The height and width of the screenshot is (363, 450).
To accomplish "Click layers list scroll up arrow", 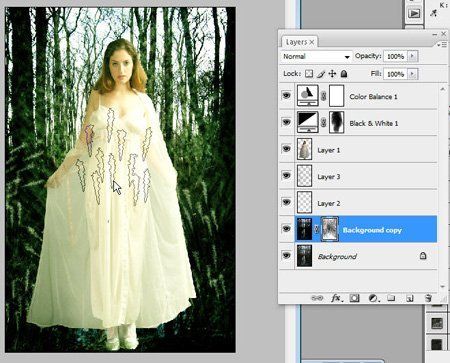I will tap(442, 89).
